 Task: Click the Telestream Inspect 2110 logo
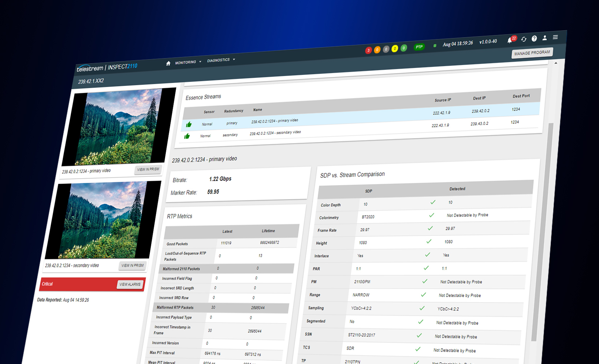107,67
